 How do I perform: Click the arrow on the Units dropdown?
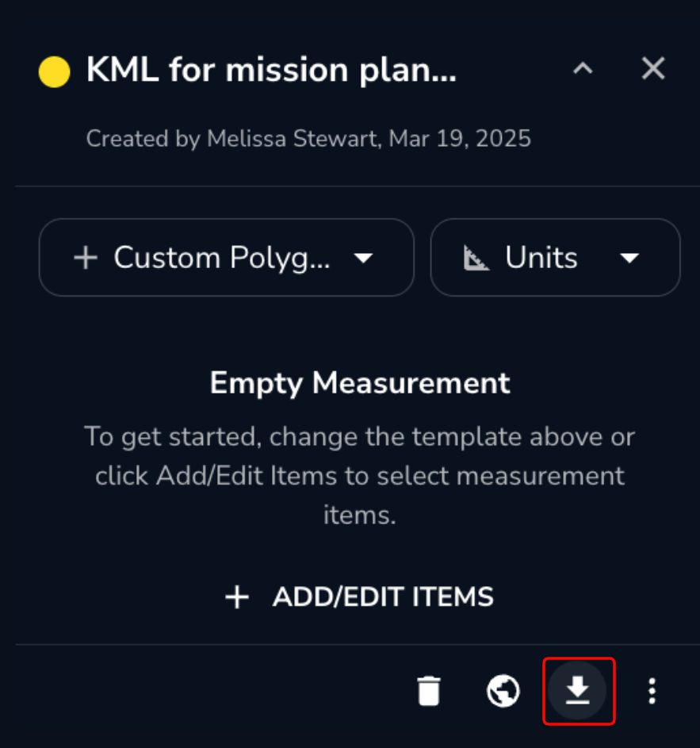pos(629,258)
